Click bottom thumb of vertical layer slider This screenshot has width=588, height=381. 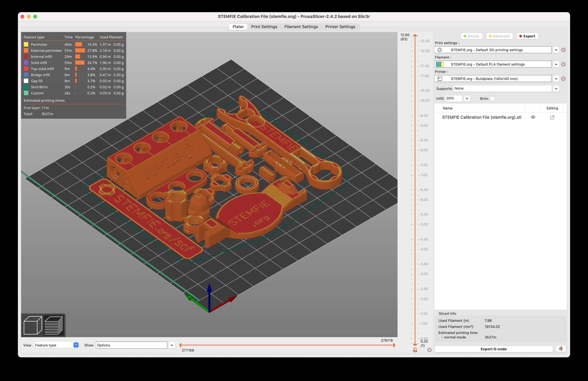click(415, 344)
